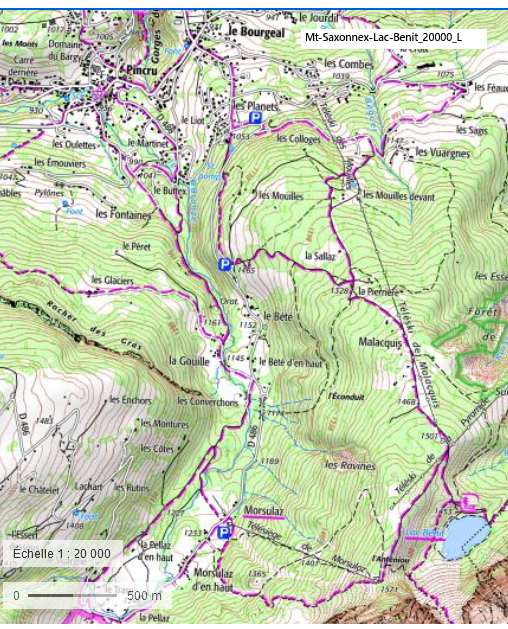Select the blue Lac Bénit lake shape
This screenshot has height=629, width=508.
[x=465, y=538]
